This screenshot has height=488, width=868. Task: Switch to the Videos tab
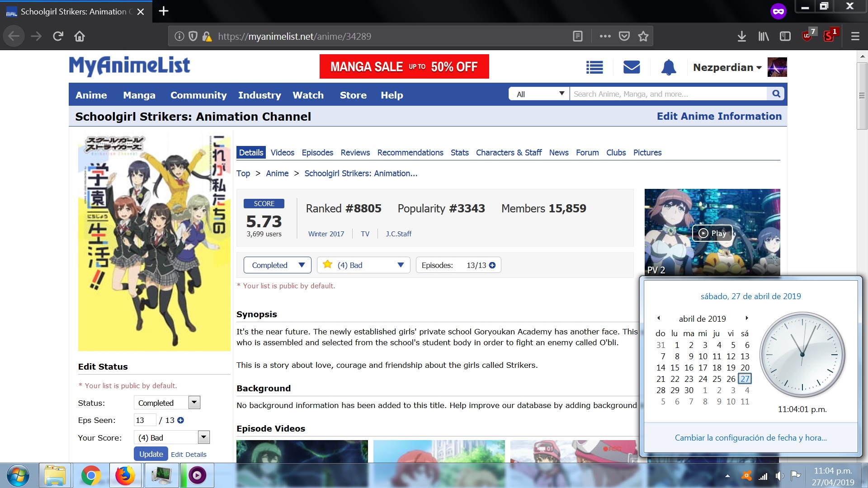[283, 153]
